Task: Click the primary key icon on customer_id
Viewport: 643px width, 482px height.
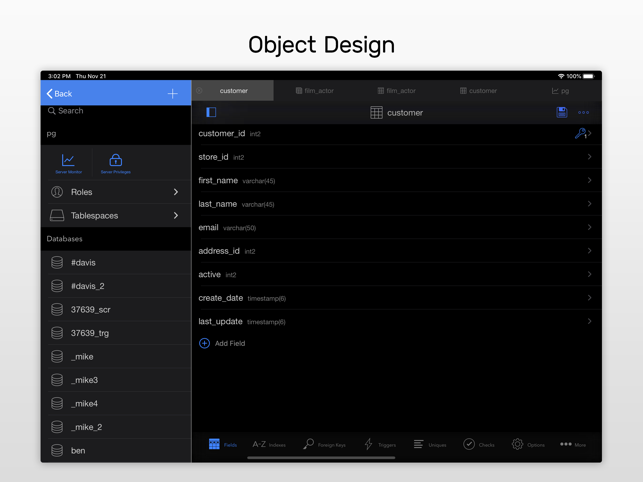Action: pos(580,133)
